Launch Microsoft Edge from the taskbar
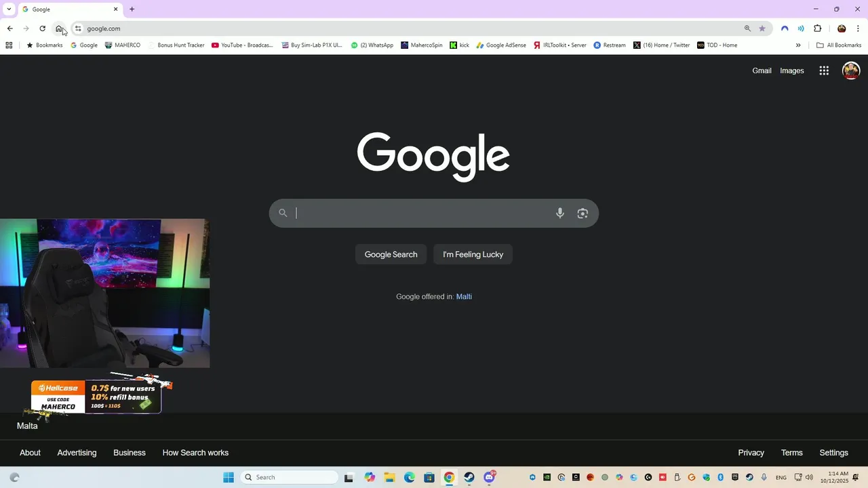Screen dimensions: 868x488 point(410,477)
